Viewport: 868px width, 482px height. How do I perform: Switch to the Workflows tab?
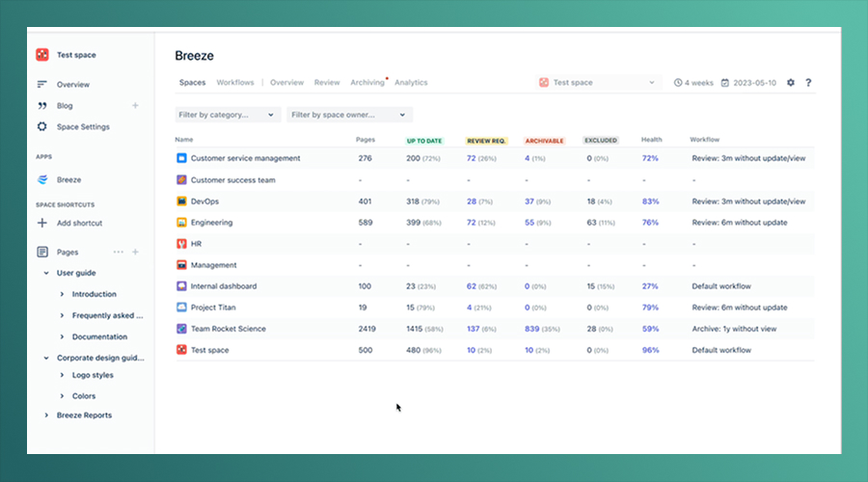(235, 83)
